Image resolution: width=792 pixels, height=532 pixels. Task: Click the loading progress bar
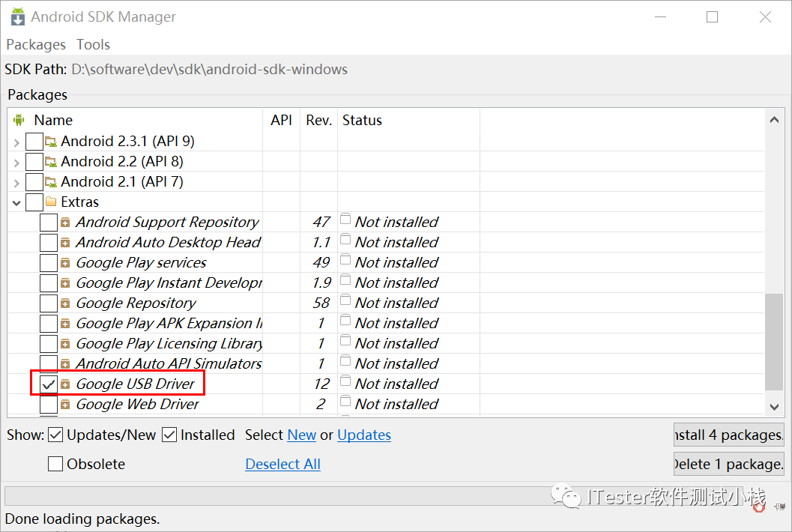375,496
